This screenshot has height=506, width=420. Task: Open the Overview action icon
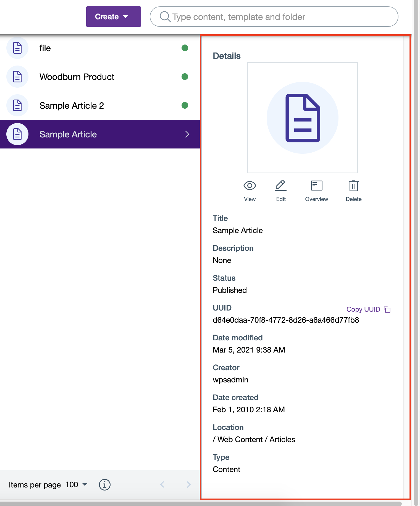pyautogui.click(x=316, y=186)
